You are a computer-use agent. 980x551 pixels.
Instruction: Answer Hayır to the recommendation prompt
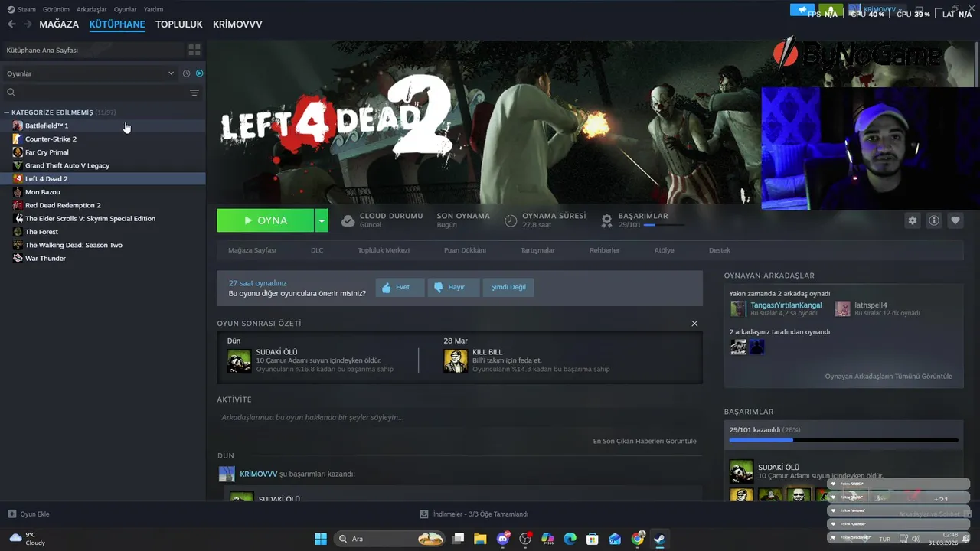click(x=453, y=287)
